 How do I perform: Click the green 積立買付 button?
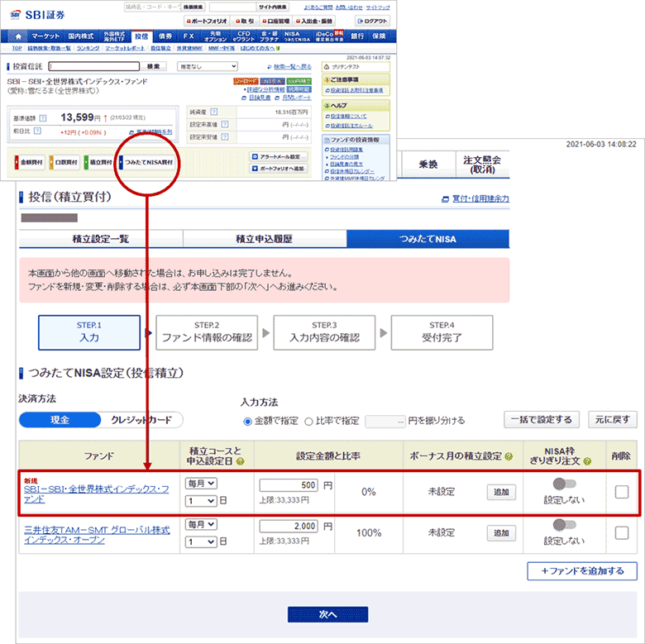point(98,162)
